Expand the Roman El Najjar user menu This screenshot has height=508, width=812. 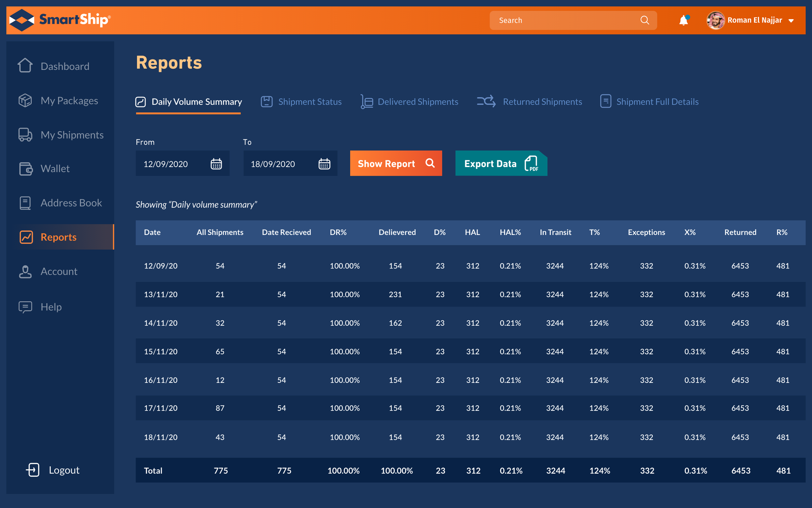coord(791,21)
